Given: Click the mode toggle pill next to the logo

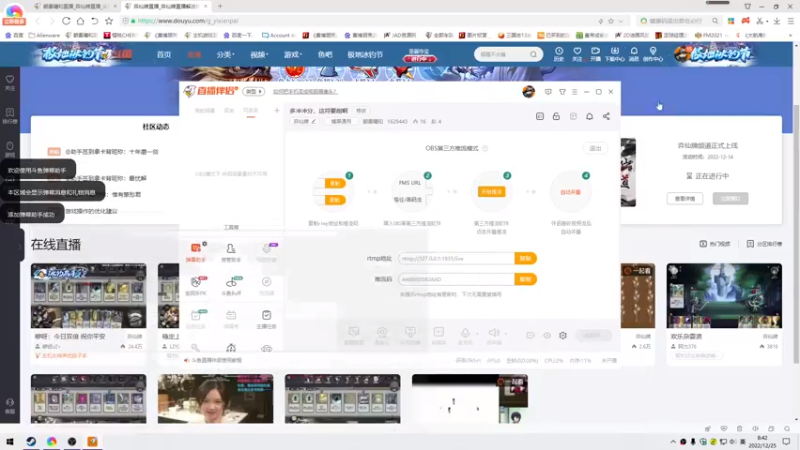Looking at the screenshot, I should 254,92.
